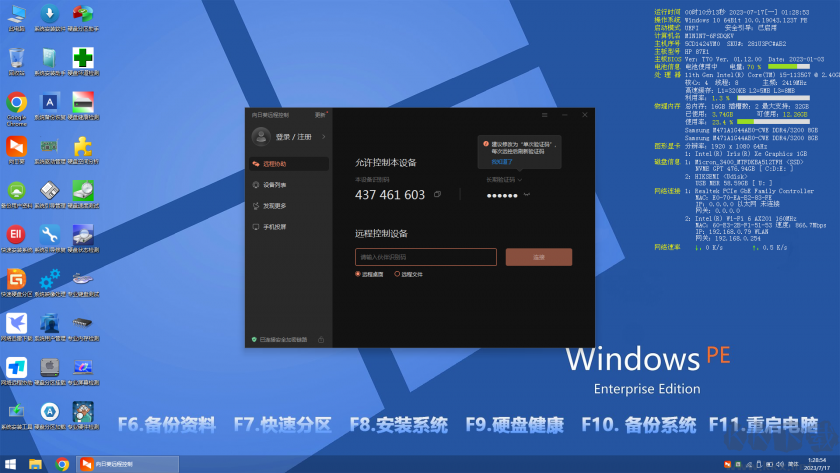Select the 远程桌面 radio option

pyautogui.click(x=369, y=274)
